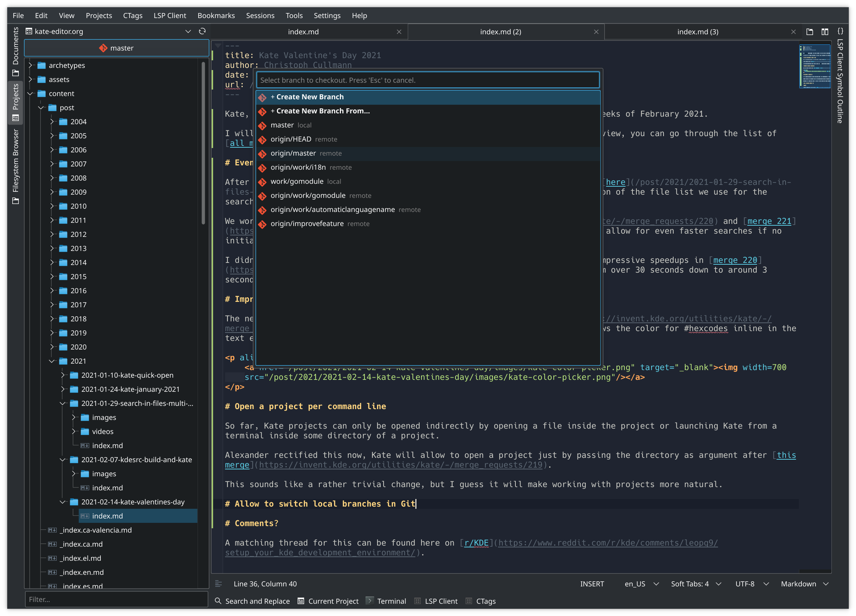Image resolution: width=856 pixels, height=616 pixels.
Task: Click the new document icon beside tabs
Action: 809,32
